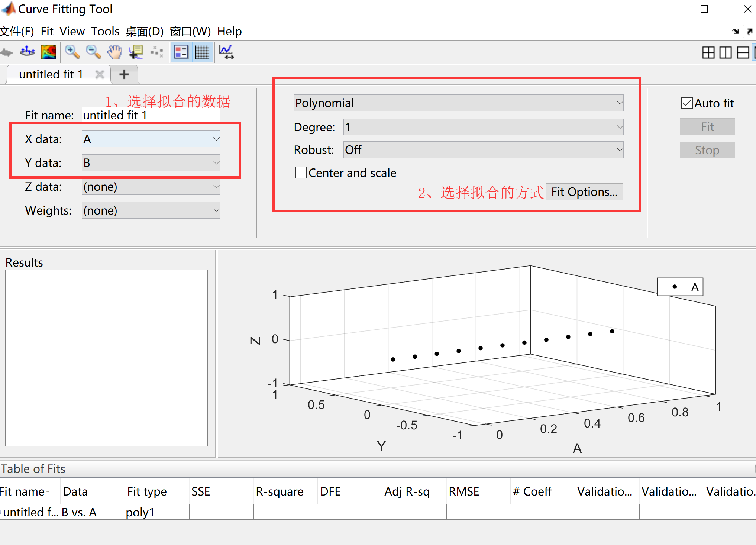Open the Fit Options dialog
Image resolution: width=756 pixels, height=545 pixels.
(584, 191)
